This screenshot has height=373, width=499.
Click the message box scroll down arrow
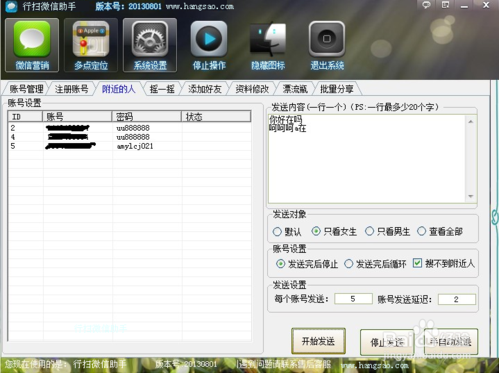[471, 196]
